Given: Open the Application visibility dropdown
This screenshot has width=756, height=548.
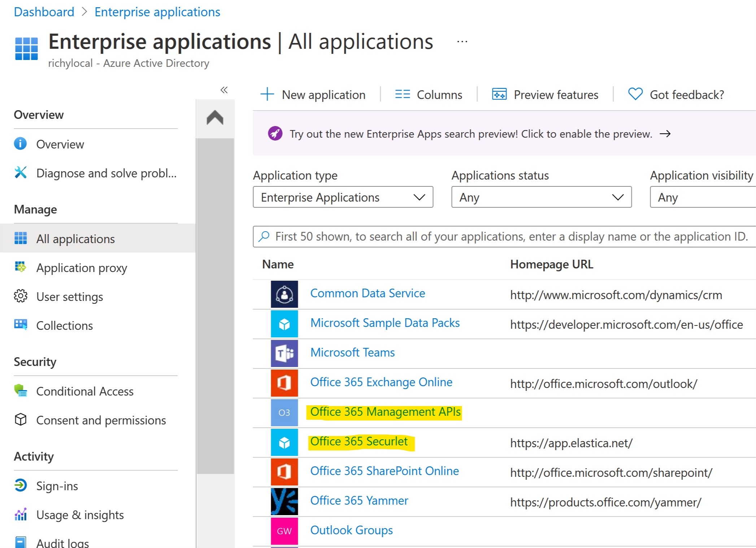Looking at the screenshot, I should [x=702, y=197].
